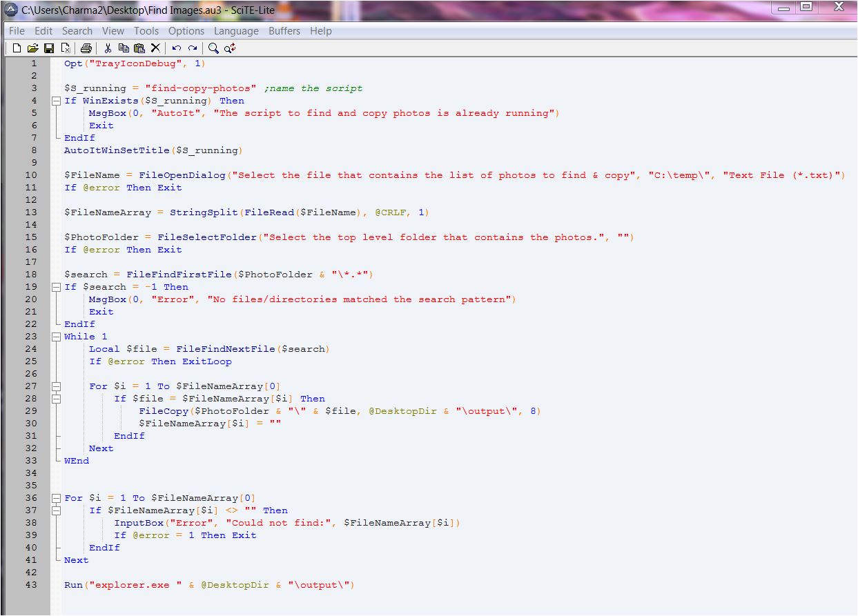Click FileOpenDialog function name on line 10

[x=182, y=175]
